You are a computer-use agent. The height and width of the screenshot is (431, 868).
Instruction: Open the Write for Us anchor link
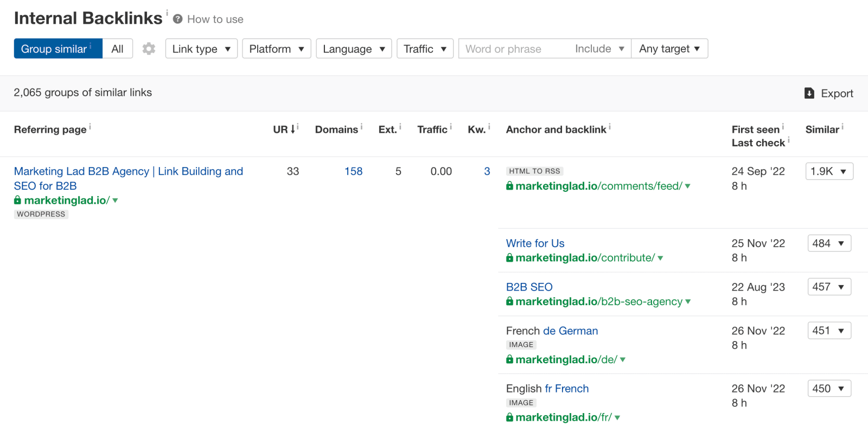point(535,243)
